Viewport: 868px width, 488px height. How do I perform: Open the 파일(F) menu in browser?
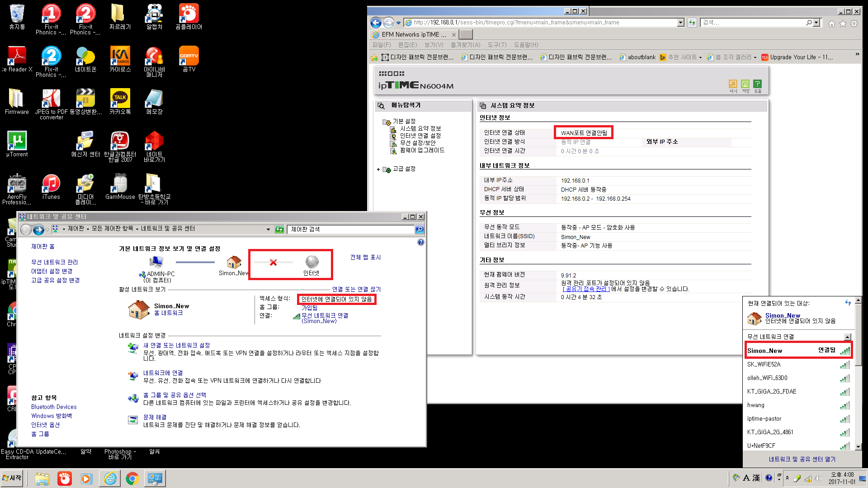(x=382, y=45)
